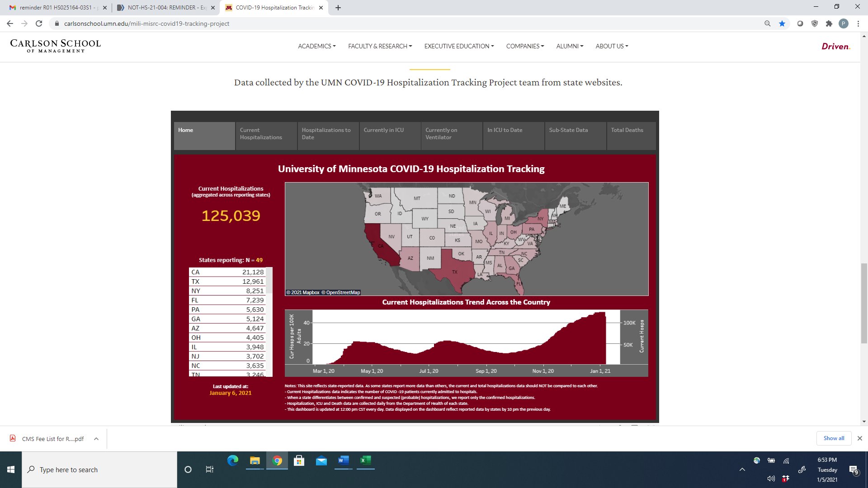Open the Currently on Ventilator tab
This screenshot has height=488, width=868.
[x=452, y=136]
